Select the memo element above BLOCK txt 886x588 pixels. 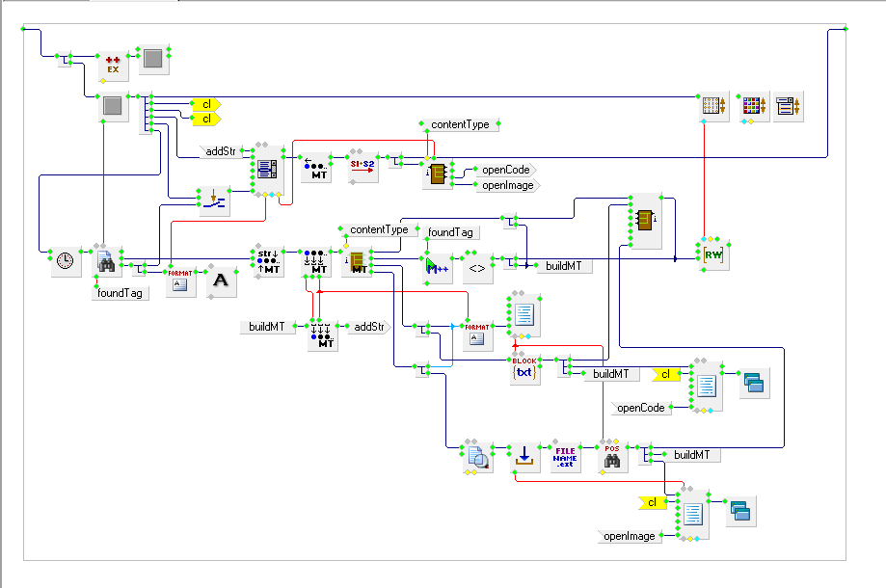[524, 315]
